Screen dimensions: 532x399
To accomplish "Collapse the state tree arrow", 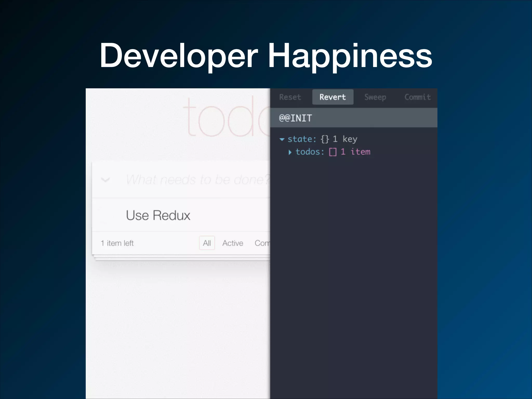I will coord(282,139).
